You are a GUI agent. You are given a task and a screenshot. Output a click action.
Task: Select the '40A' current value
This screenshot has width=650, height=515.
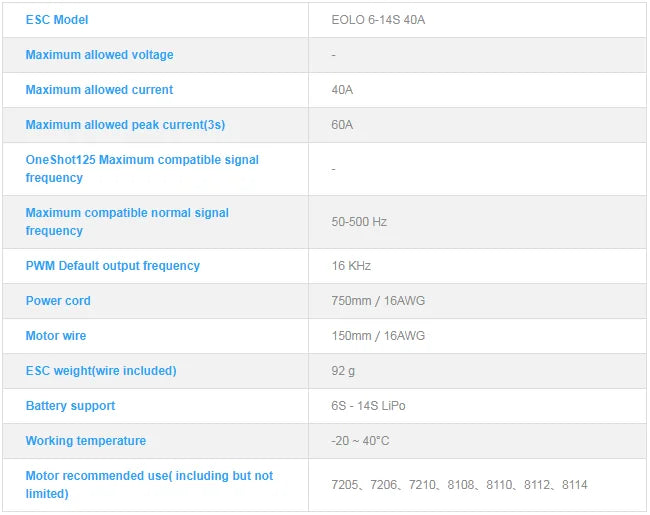pyautogui.click(x=342, y=90)
